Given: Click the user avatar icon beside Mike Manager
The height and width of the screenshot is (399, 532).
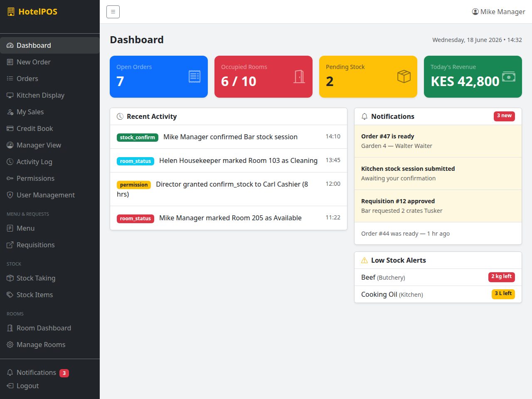Looking at the screenshot, I should coord(475,12).
